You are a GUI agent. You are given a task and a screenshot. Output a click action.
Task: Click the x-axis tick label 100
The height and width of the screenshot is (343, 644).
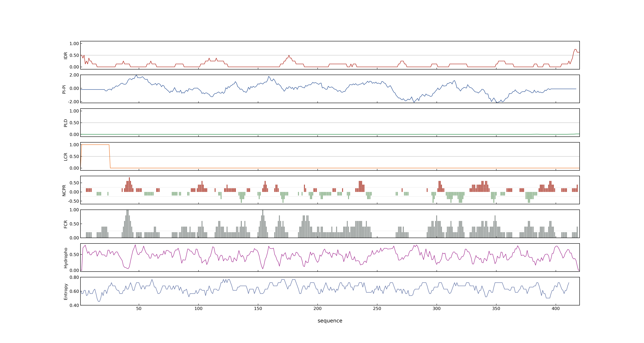point(198,309)
